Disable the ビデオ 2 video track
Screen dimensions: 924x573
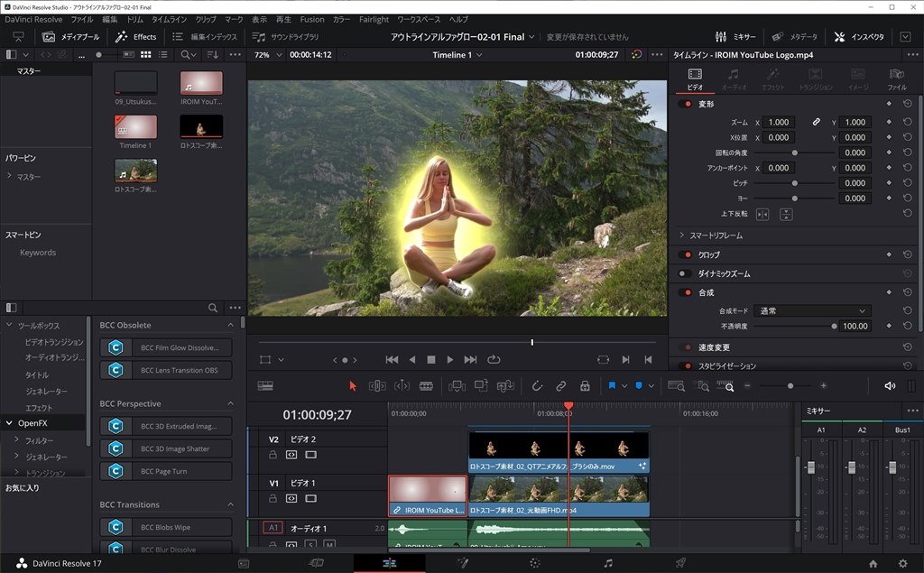[310, 455]
